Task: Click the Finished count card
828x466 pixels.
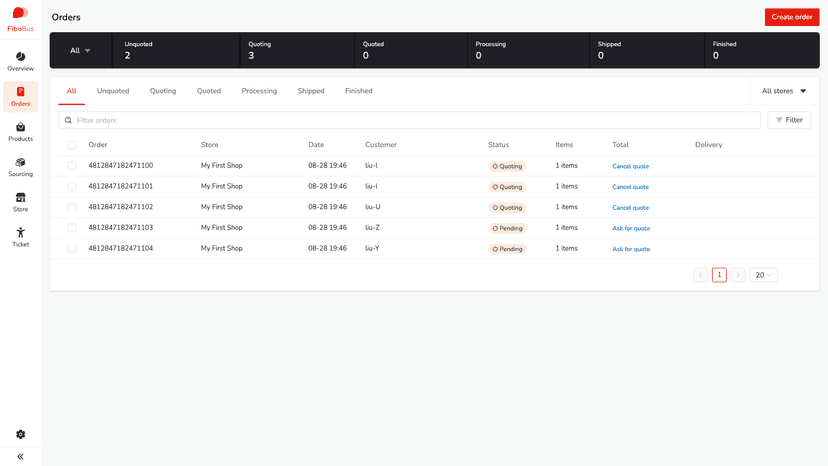Action: coord(761,51)
